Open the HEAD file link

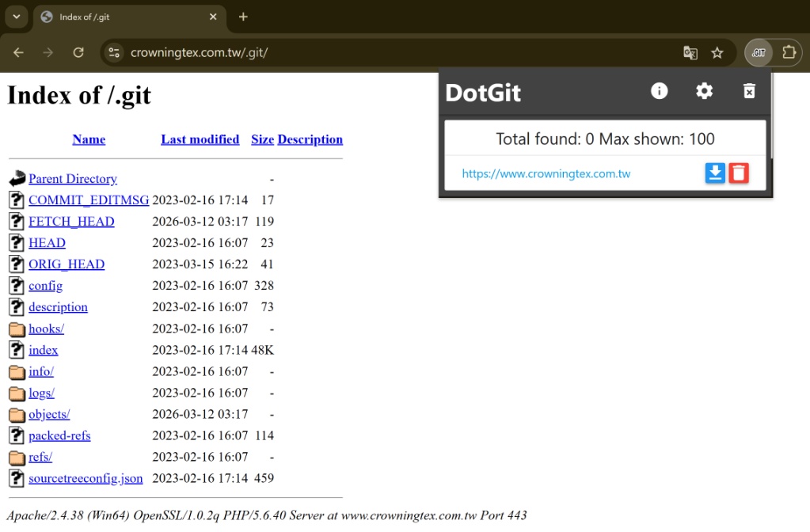tap(47, 243)
